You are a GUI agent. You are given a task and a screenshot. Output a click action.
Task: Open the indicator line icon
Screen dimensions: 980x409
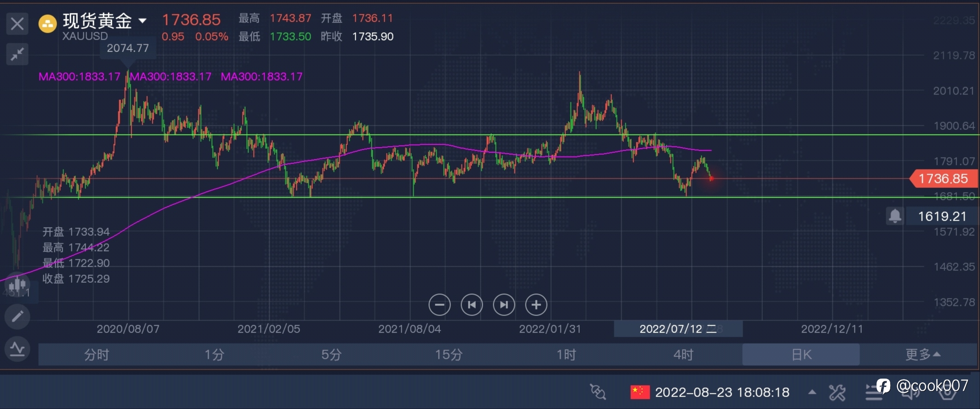pyautogui.click(x=17, y=349)
